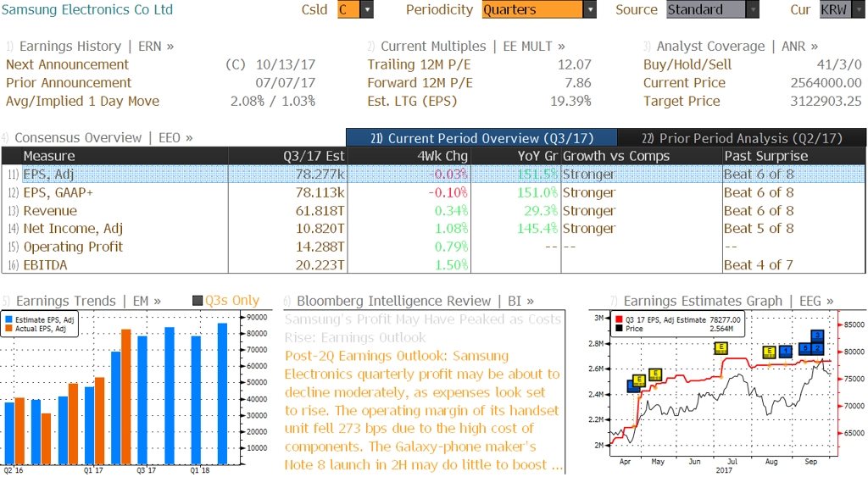Click blue event marker numbered 1
This screenshot has width=868, height=477.
tap(786, 352)
